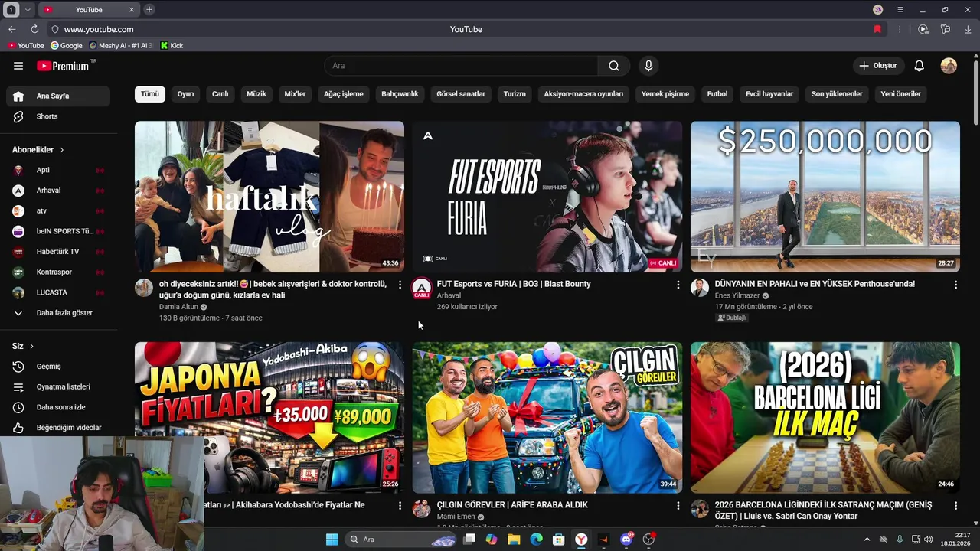This screenshot has width=980, height=551.
Task: Select the Futbol filter chip
Action: coord(717,94)
